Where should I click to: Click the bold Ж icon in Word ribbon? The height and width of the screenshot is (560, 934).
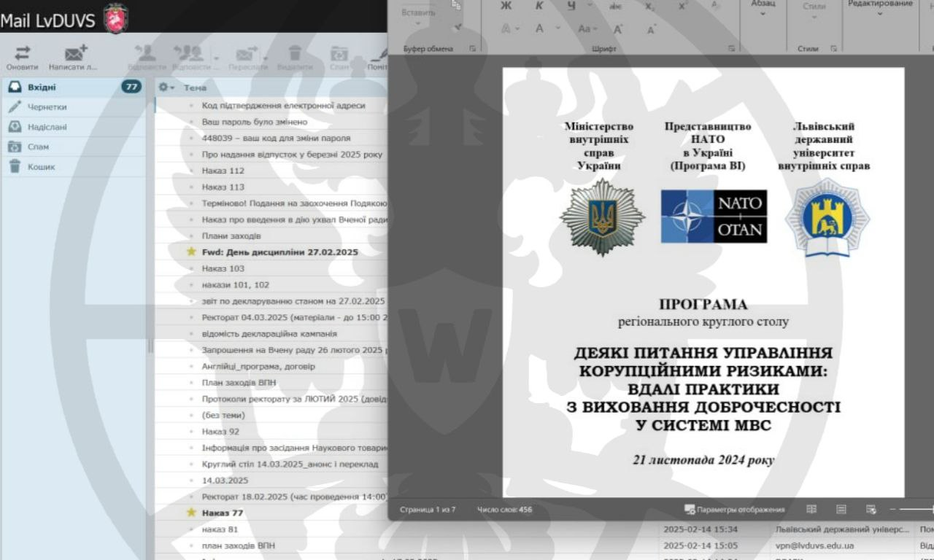[x=506, y=6]
